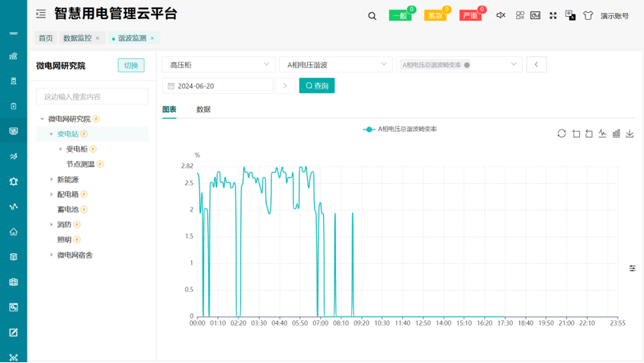Open the sidebar edit pencil icon

[x=14, y=332]
